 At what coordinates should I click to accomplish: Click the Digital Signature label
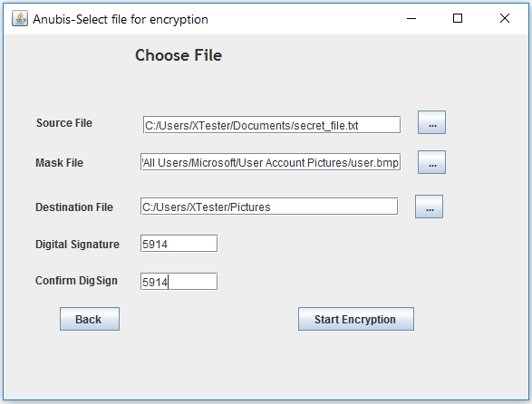pos(77,245)
